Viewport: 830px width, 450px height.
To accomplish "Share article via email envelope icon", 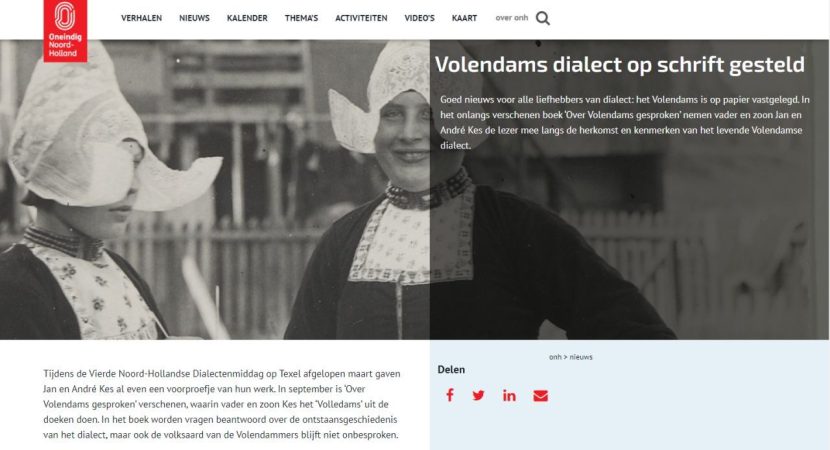I will [540, 395].
